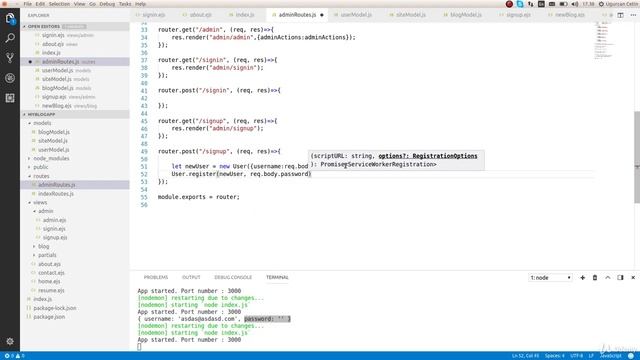Image resolution: width=640 pixels, height=360 pixels.
Task: Click errors and warnings status bar indicator
Action: [14, 356]
